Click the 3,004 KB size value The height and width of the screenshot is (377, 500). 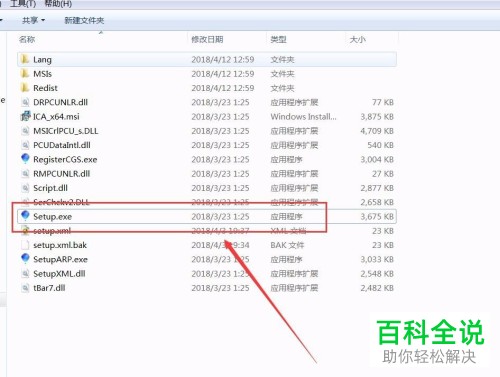[x=377, y=160]
